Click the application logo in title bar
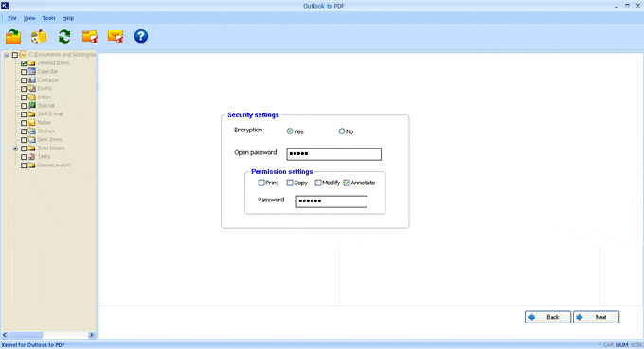Screen dimensions: 644x349 [x=5, y=6]
